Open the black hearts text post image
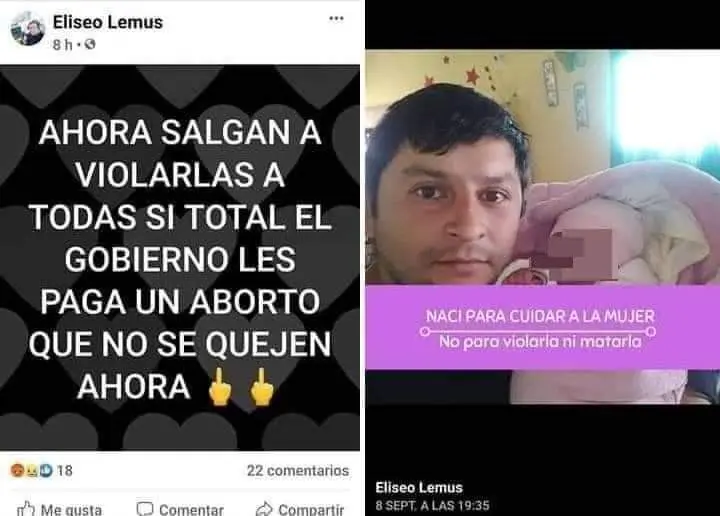This screenshot has width=720, height=516. pos(180,258)
